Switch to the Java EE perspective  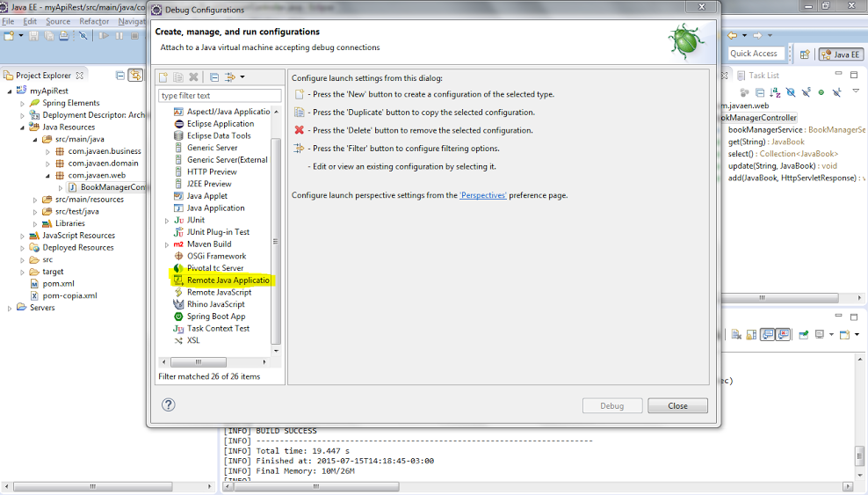pyautogui.click(x=841, y=55)
